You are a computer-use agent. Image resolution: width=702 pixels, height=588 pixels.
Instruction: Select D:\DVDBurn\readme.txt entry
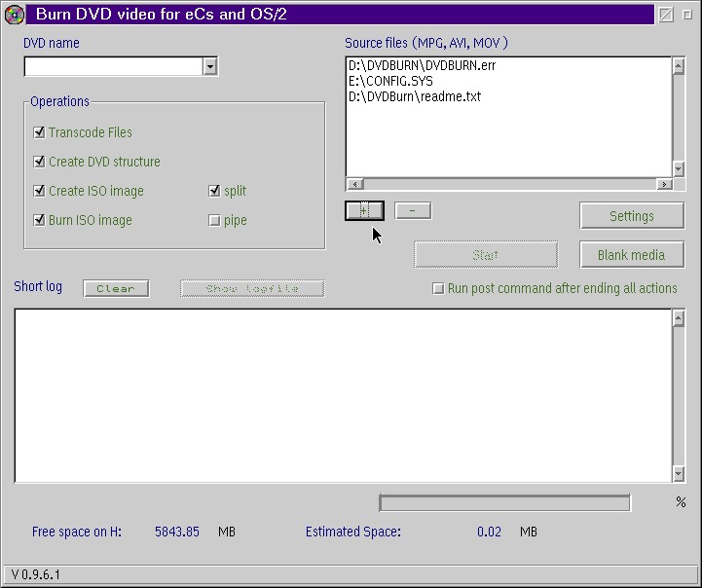pos(415,96)
